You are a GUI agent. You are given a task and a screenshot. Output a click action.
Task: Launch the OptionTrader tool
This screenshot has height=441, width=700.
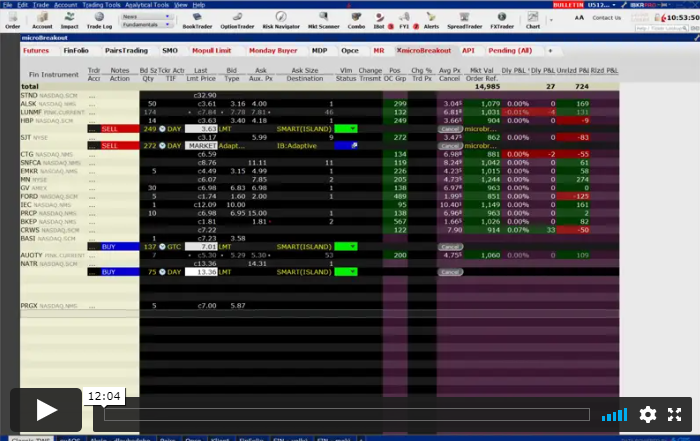point(237,21)
